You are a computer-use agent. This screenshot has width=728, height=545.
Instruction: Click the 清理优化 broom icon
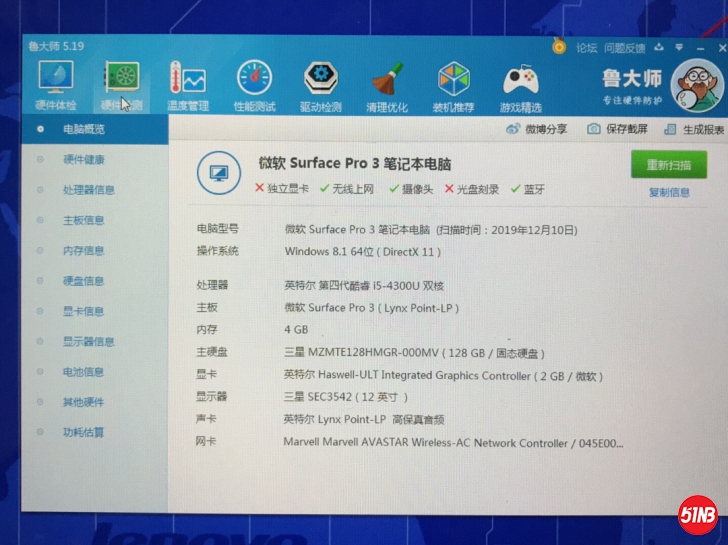click(387, 79)
